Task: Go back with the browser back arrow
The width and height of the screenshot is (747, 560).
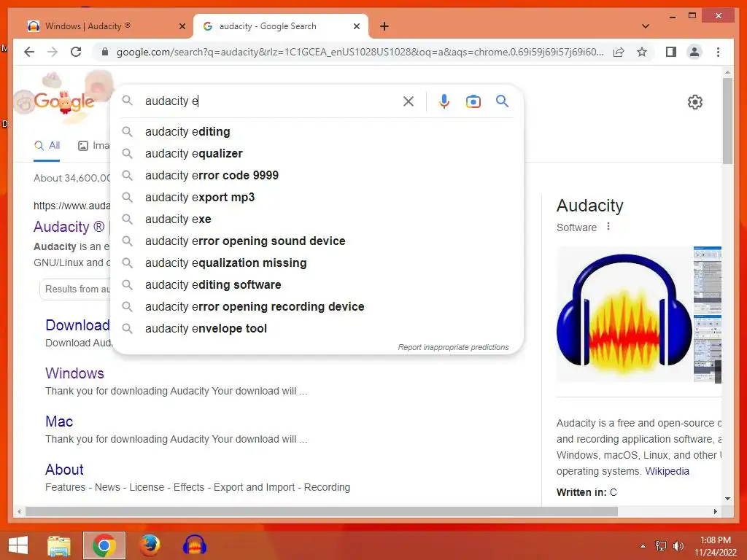Action: pyautogui.click(x=29, y=52)
